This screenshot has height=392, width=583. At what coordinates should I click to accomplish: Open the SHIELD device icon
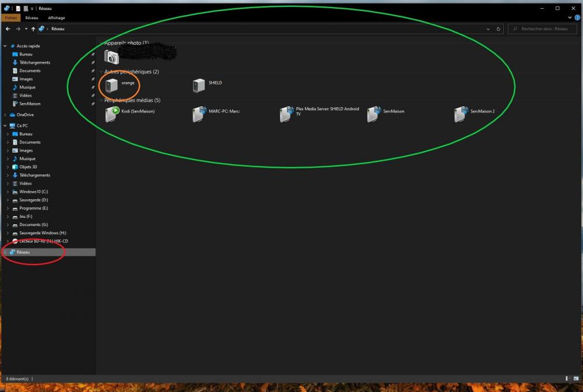(x=199, y=86)
